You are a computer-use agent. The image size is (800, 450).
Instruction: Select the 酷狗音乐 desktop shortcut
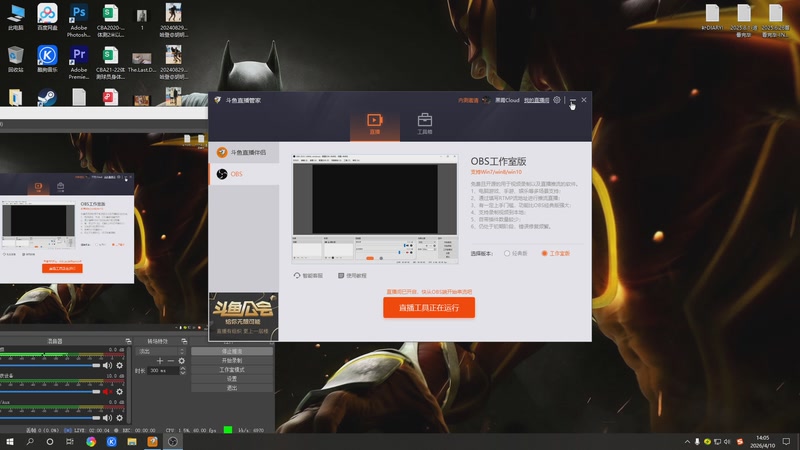click(47, 59)
